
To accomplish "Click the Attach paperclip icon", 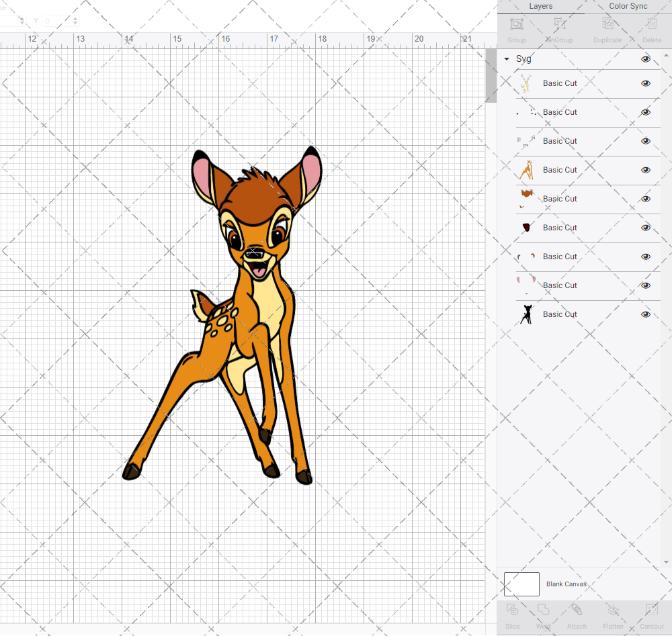I will 577,609.
